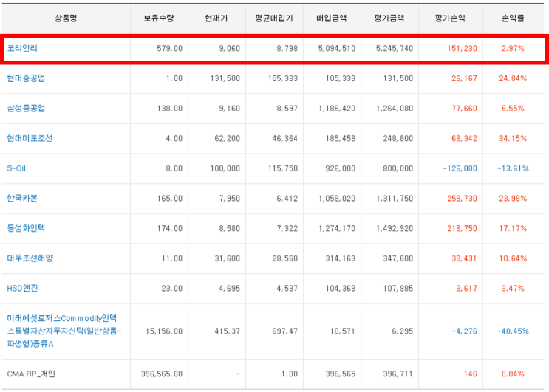This screenshot has height=392, width=549.
Task: Open the S-Oil stock link
Action: coord(16,168)
